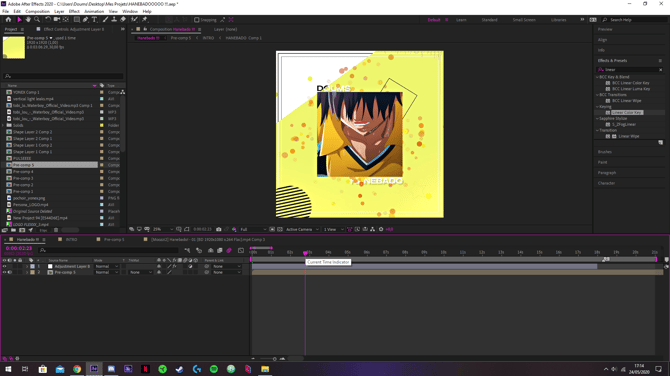Toggle Motion Blur icon in timeline
Image resolution: width=670 pixels, height=376 pixels.
[x=229, y=250]
